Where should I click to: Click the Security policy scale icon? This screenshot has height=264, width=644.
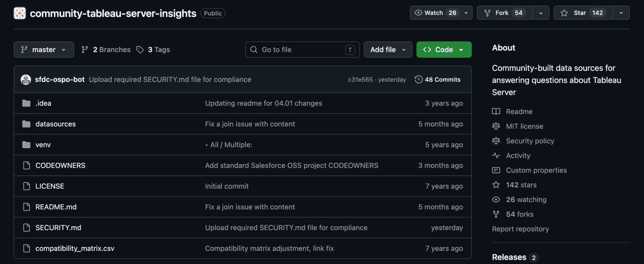tap(496, 141)
